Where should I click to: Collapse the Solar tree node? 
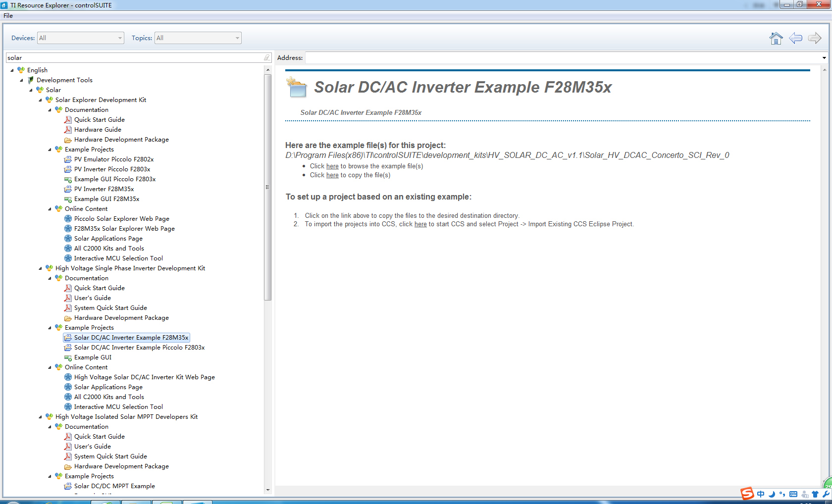pyautogui.click(x=31, y=90)
